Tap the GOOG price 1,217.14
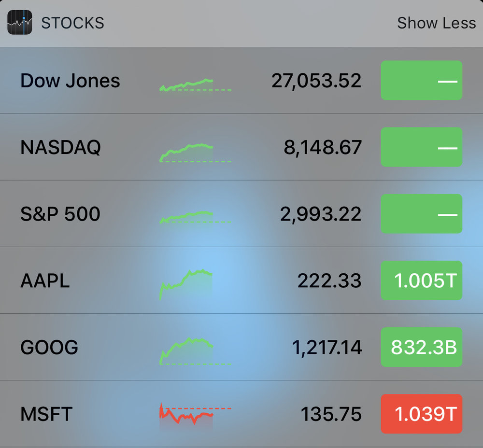The image size is (483, 448). click(327, 348)
